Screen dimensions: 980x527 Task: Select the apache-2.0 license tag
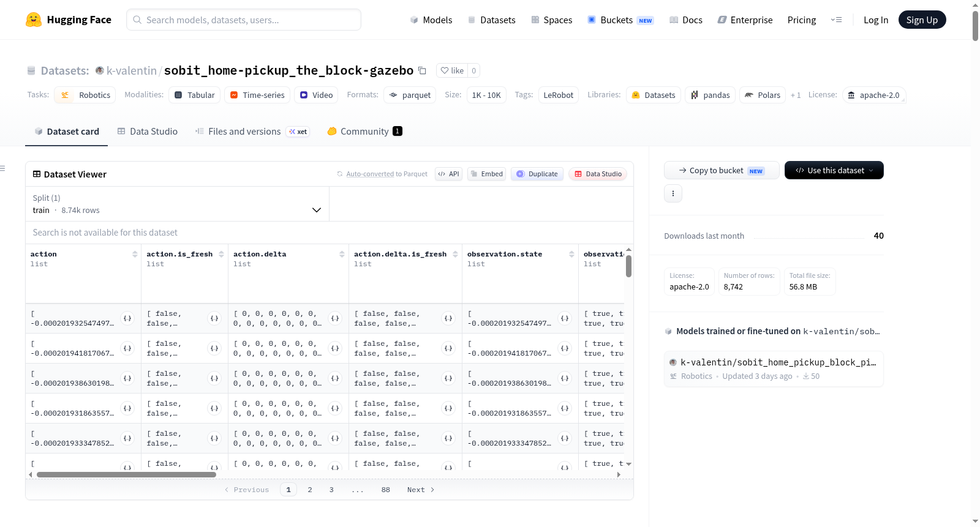point(873,95)
